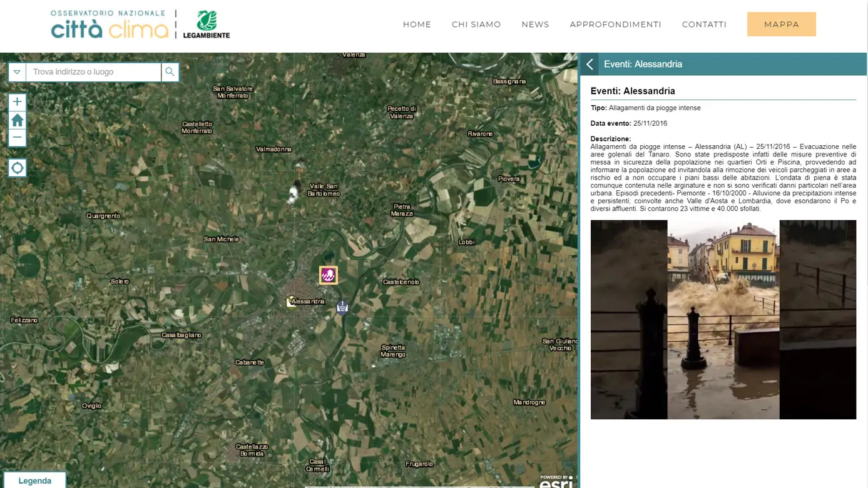Open the CONTATTI page
Screen dimensions: 868x488
click(704, 24)
